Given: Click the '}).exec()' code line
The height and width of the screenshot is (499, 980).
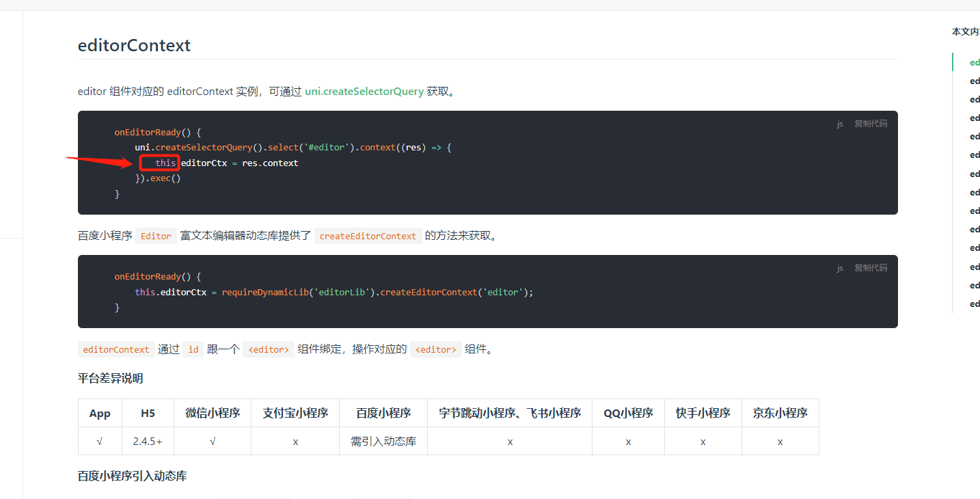Looking at the screenshot, I should click(x=158, y=178).
